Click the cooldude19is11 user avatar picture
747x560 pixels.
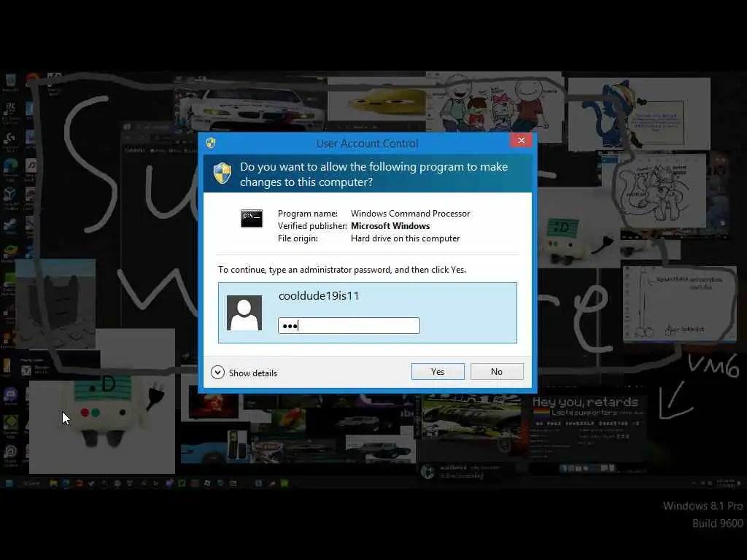(x=244, y=313)
